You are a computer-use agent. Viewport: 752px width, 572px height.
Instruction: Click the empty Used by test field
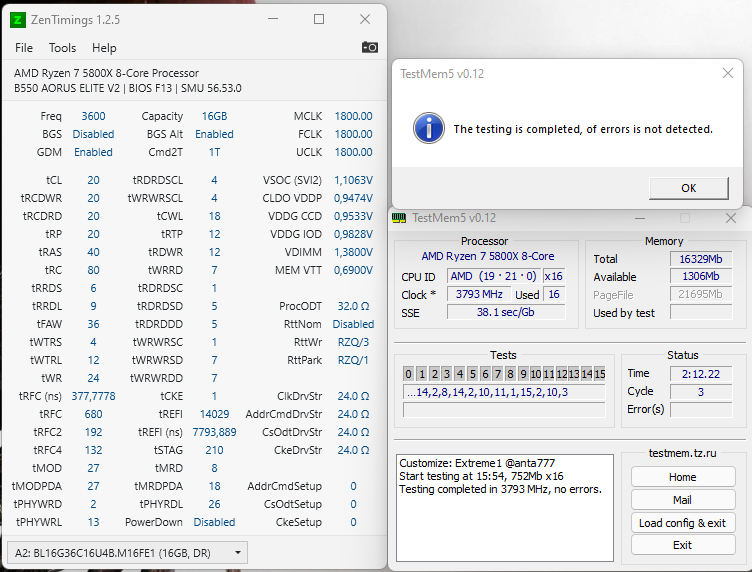tap(701, 313)
